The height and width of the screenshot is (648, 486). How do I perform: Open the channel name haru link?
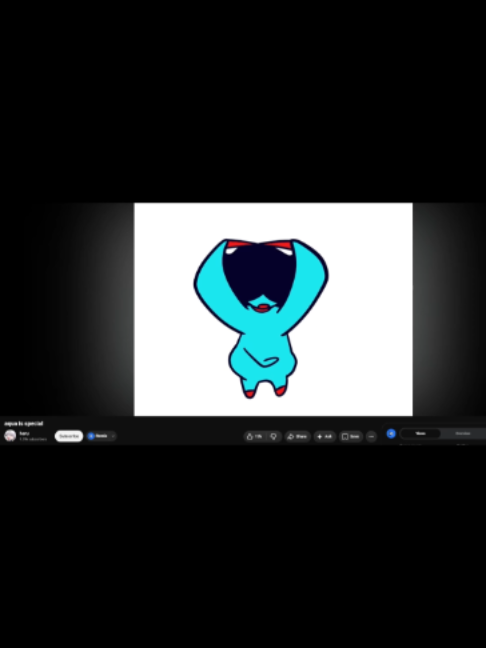tap(24, 433)
